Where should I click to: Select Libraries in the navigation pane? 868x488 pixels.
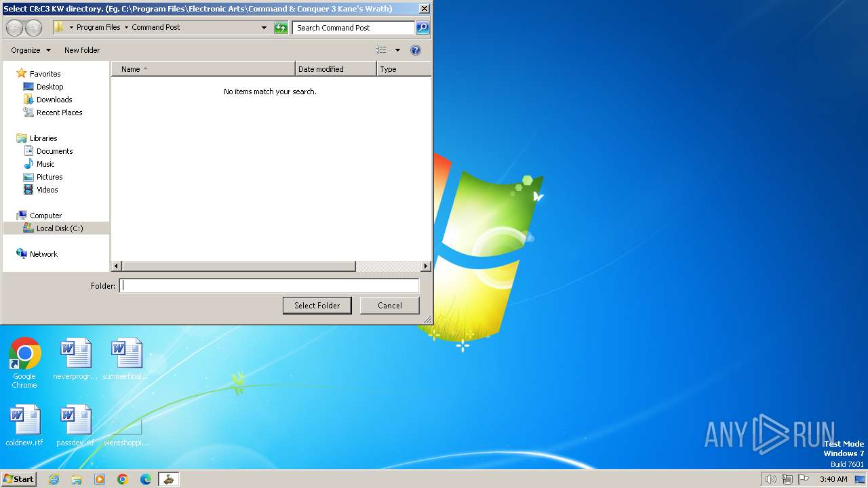click(x=43, y=138)
